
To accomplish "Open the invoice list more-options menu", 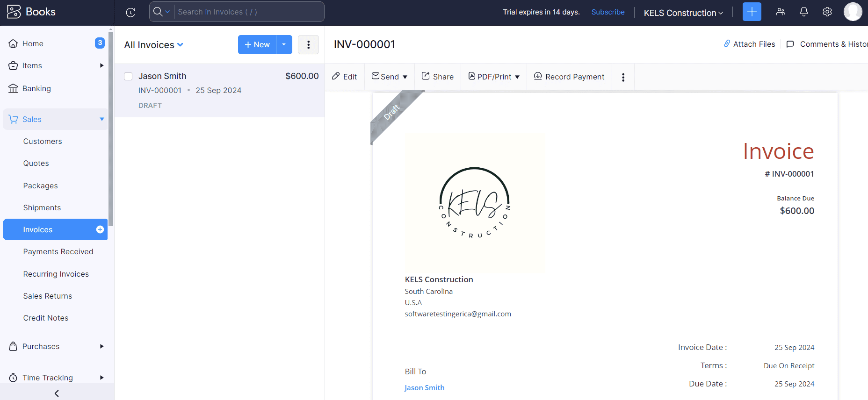I will [x=308, y=45].
